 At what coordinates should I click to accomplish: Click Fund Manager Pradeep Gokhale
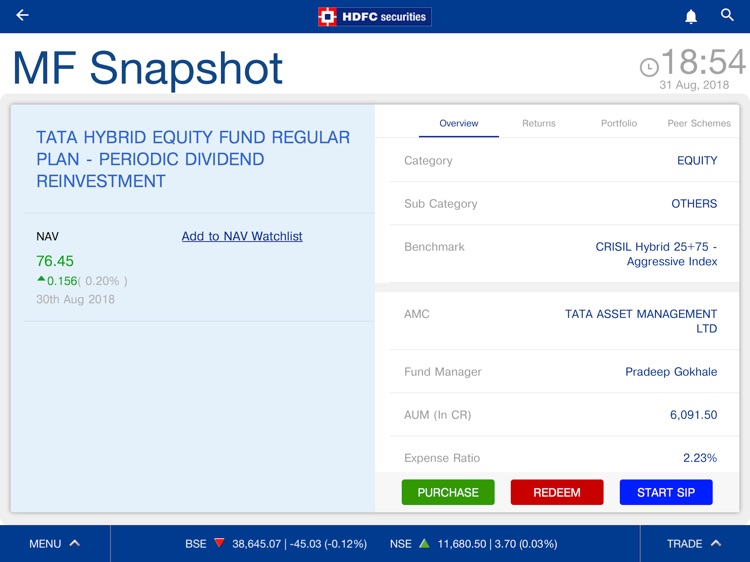[x=671, y=372]
